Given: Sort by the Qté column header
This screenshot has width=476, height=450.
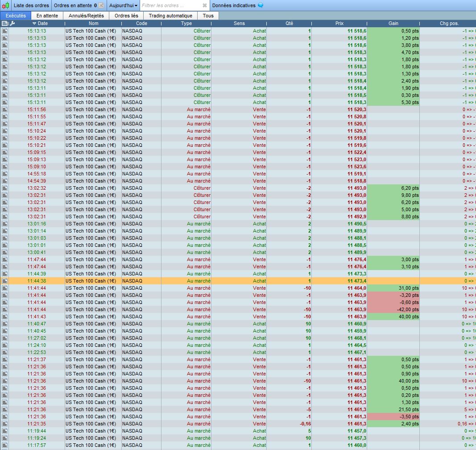Looking at the screenshot, I should tap(290, 23).
